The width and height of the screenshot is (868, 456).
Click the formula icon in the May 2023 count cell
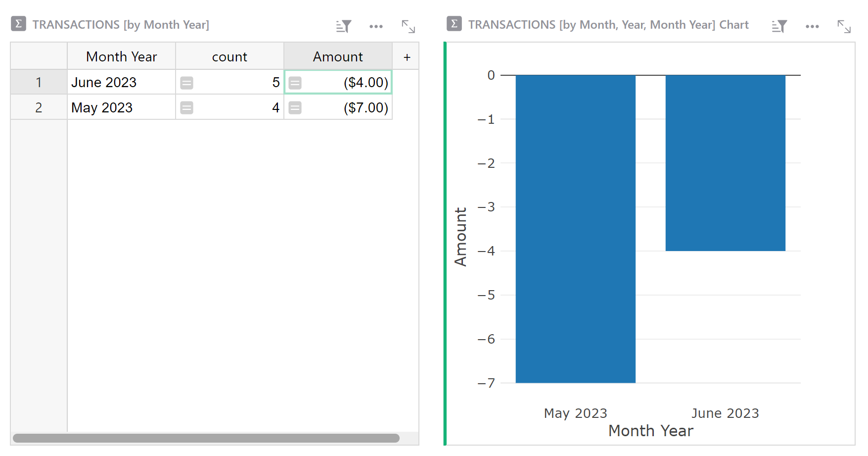[186, 107]
